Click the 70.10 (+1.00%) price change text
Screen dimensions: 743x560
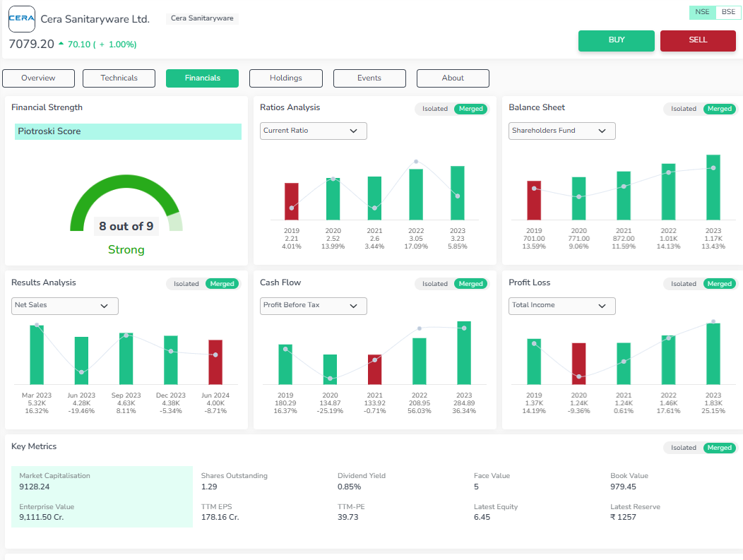point(102,44)
